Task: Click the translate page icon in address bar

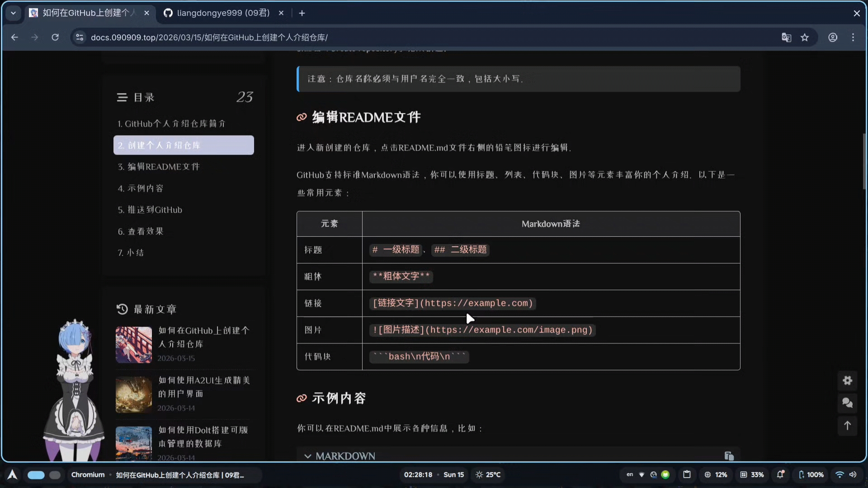Action: [x=786, y=38]
